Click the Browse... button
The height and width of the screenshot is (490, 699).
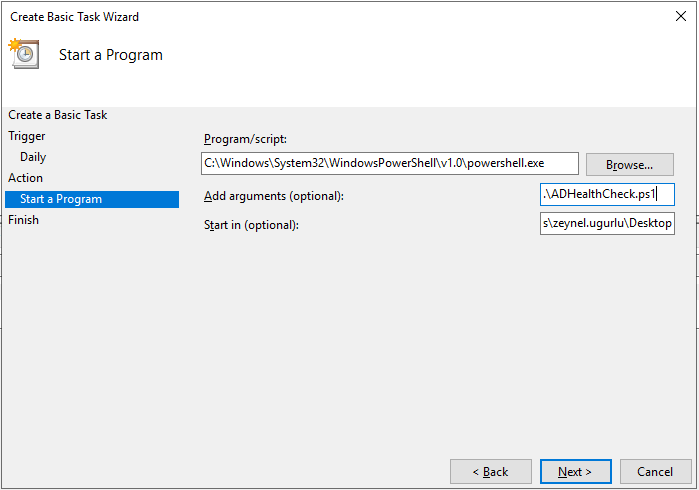point(629,165)
